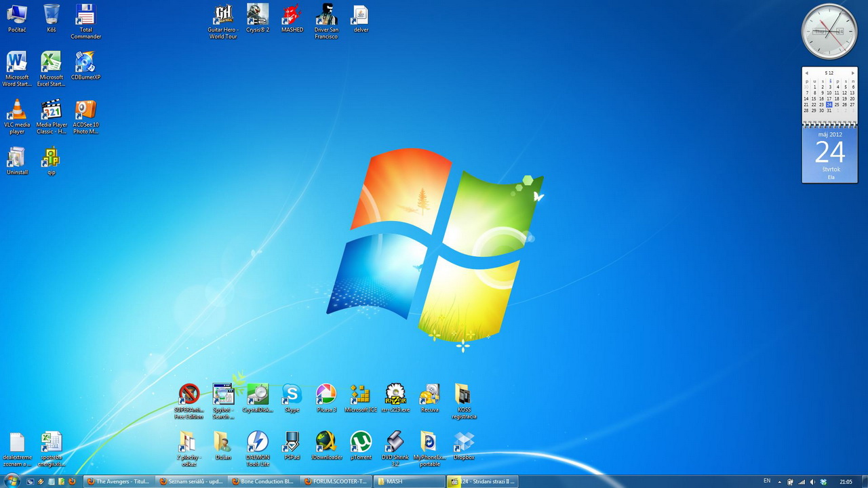The image size is (868, 488).
Task: Launch Picasa 3 from the desktop
Action: click(x=326, y=394)
